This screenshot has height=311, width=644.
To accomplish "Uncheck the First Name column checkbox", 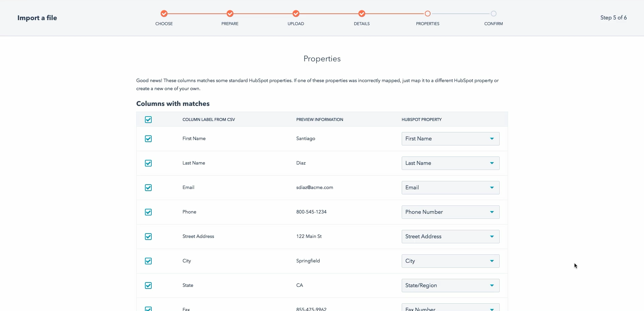I will (x=148, y=139).
